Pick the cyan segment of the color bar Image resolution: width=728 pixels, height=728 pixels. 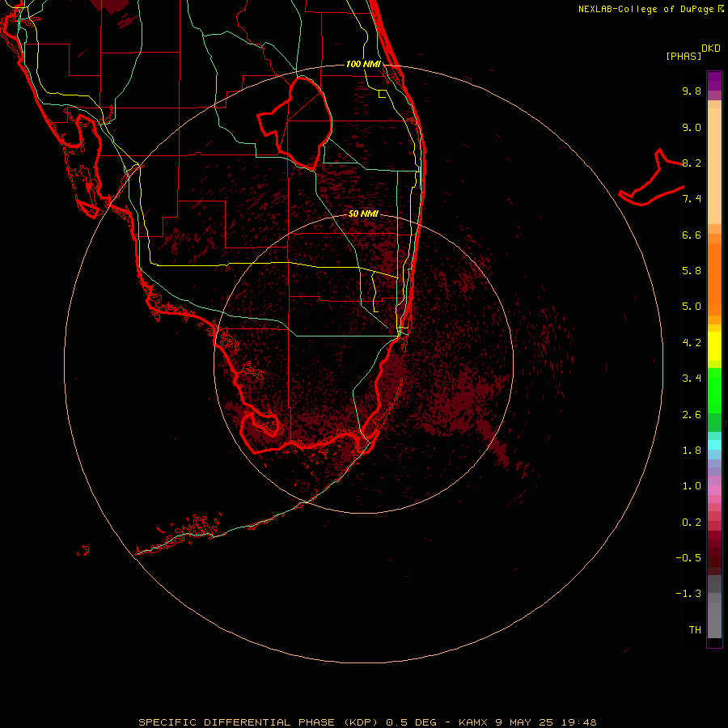[714, 445]
